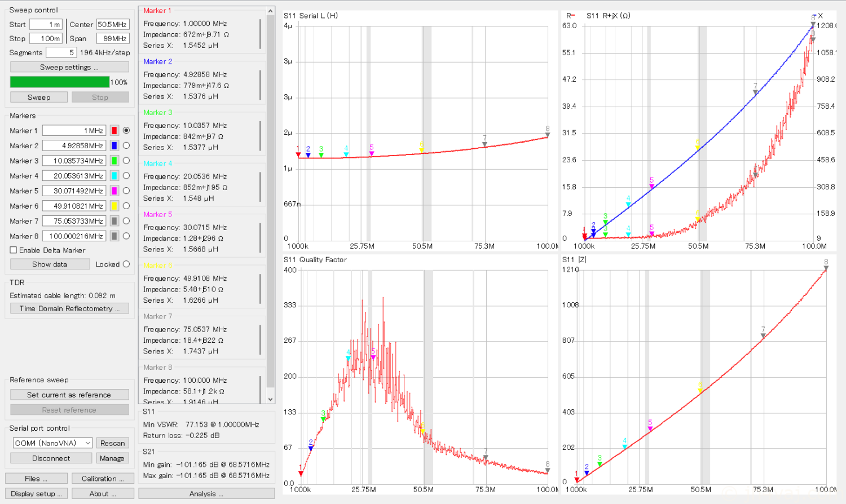Screen dimensions: 846x504
Task: Open Time Domain Reflectometry window
Action: 69,309
